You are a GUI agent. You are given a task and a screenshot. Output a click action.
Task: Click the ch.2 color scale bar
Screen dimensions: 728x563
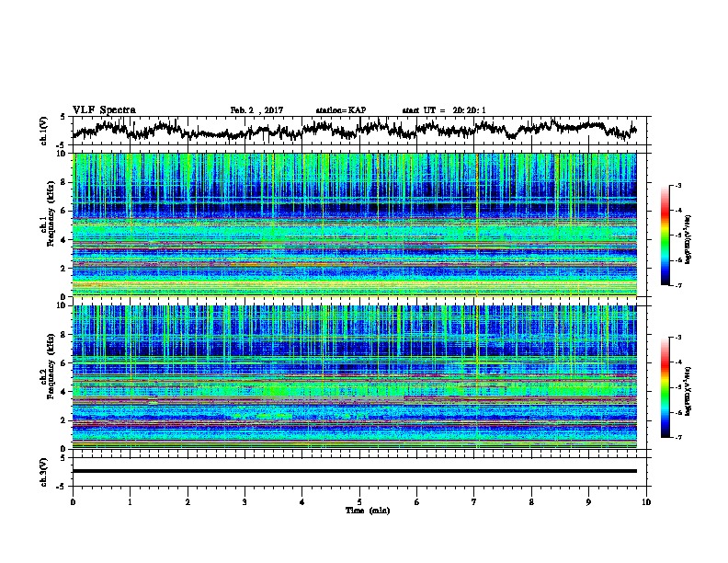[665, 387]
